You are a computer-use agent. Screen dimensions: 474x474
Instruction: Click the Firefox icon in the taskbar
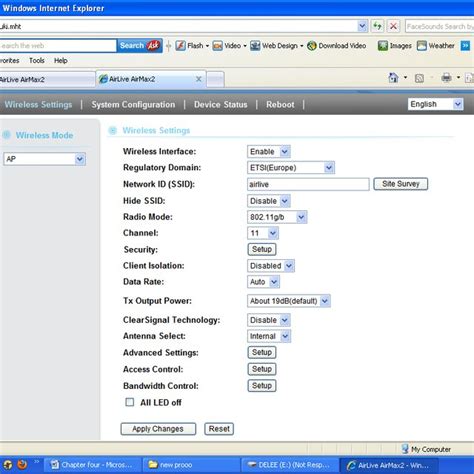click(22, 464)
